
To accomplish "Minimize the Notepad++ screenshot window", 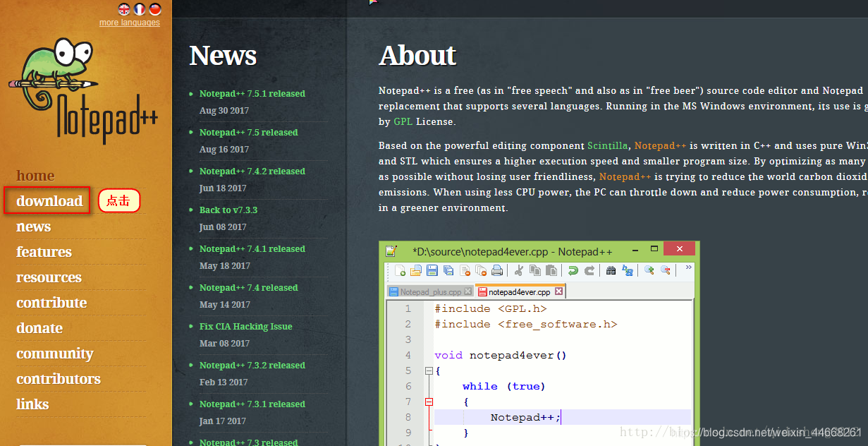I will coord(635,250).
